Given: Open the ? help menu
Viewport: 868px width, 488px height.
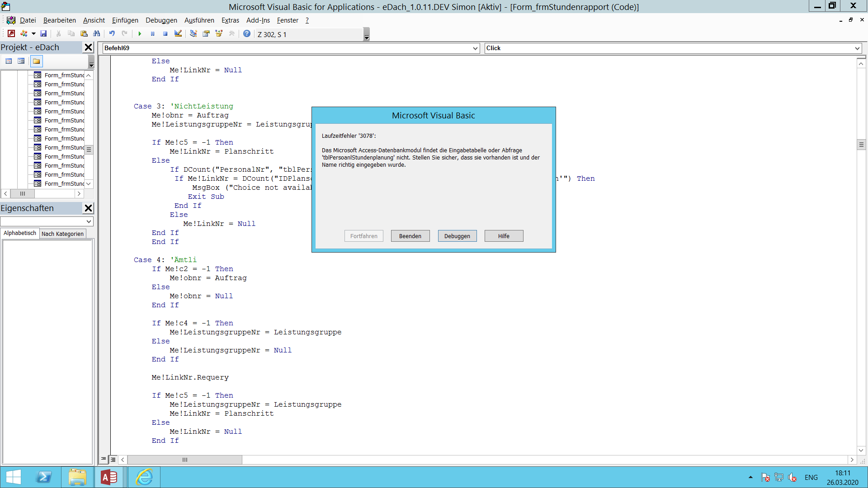Looking at the screenshot, I should click(x=307, y=20).
